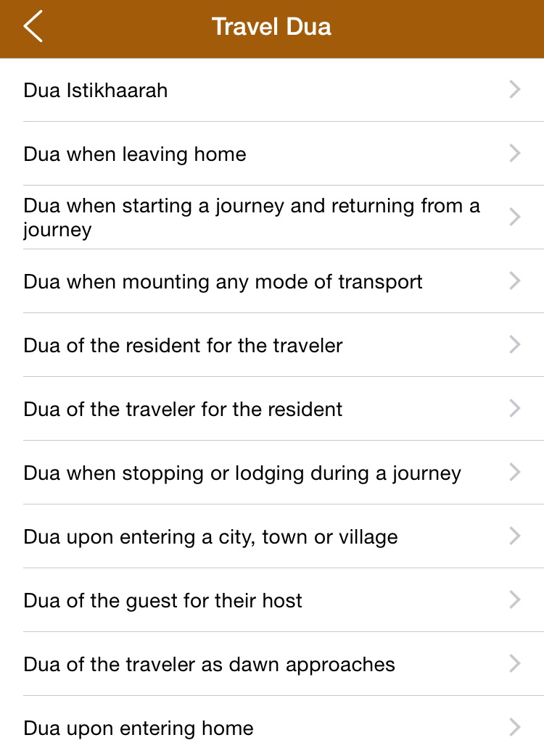Open Dua Istikhaarah entry
The width and height of the screenshot is (544, 756).
tap(96, 91)
